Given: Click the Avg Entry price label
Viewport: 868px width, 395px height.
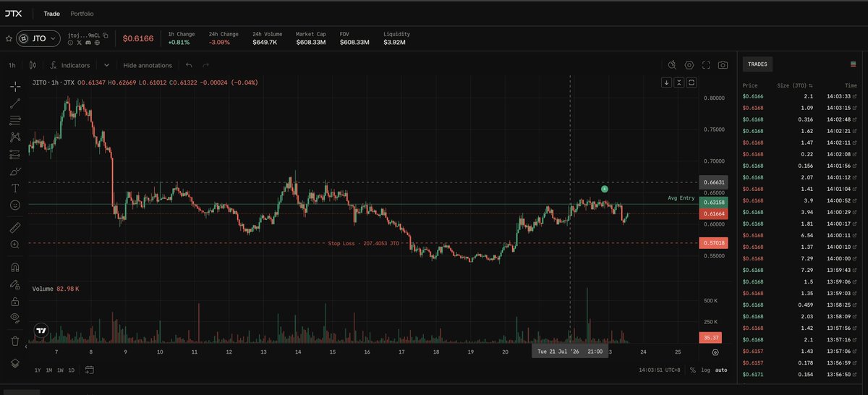Looking at the screenshot, I should tap(681, 198).
